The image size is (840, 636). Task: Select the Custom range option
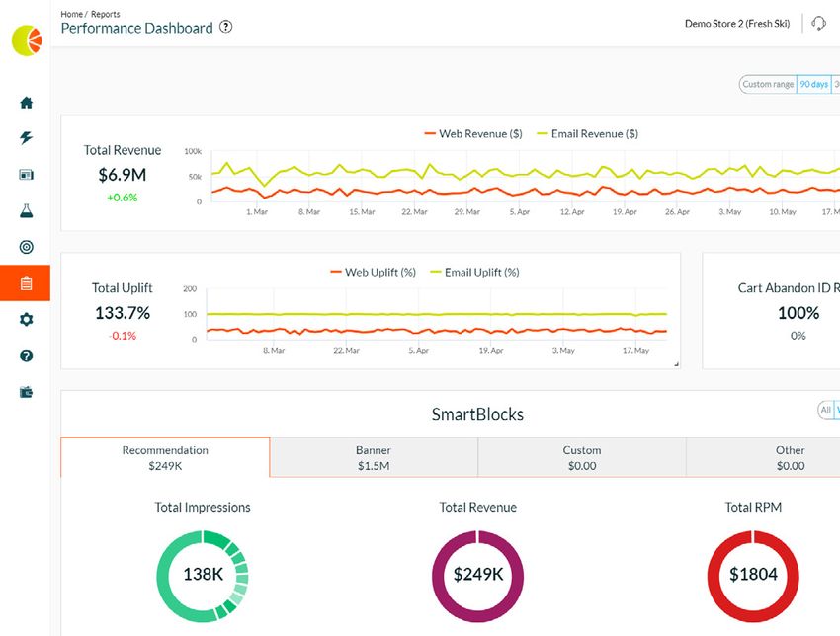pyautogui.click(x=768, y=84)
